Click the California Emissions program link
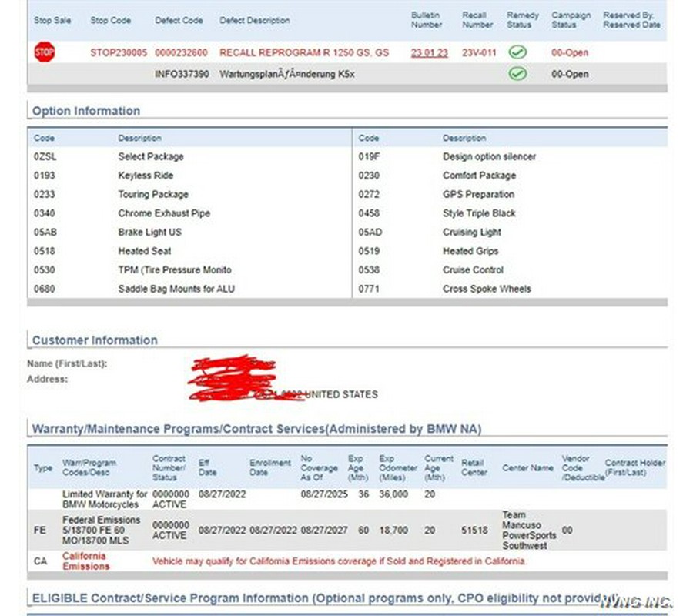Viewport: 693px width, 616px height. pos(85,561)
